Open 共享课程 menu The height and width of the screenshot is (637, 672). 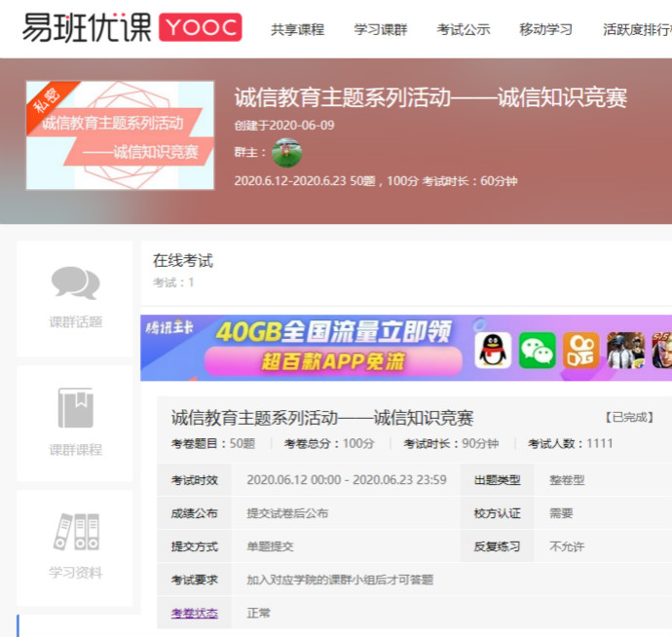[297, 29]
